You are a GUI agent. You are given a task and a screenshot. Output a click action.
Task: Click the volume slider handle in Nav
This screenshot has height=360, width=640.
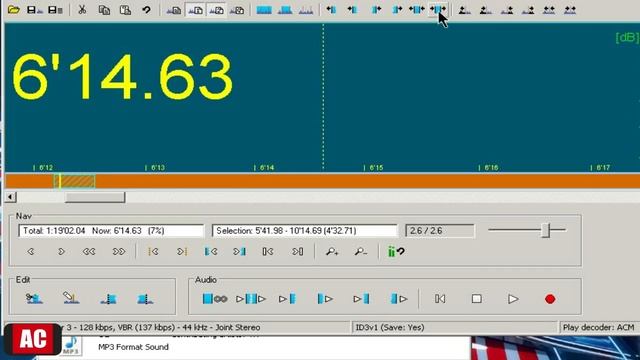[x=546, y=230]
